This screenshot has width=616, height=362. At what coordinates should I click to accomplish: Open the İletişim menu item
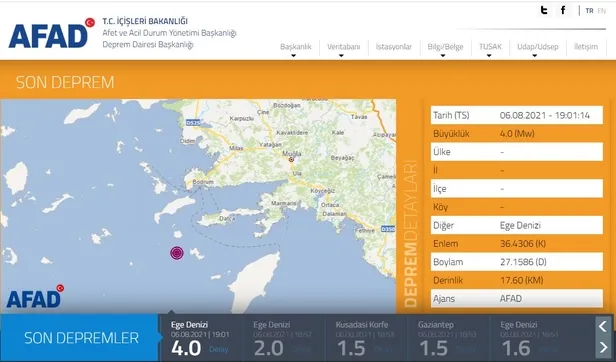[x=586, y=47]
